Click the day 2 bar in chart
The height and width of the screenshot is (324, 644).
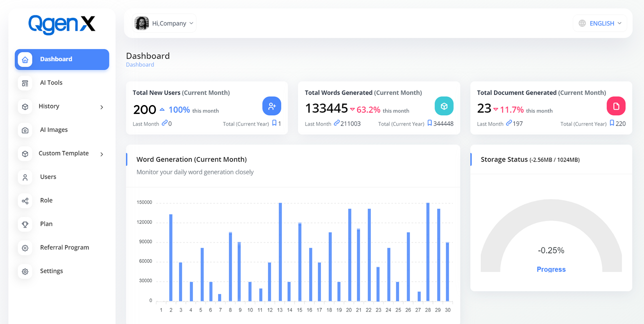(x=171, y=258)
